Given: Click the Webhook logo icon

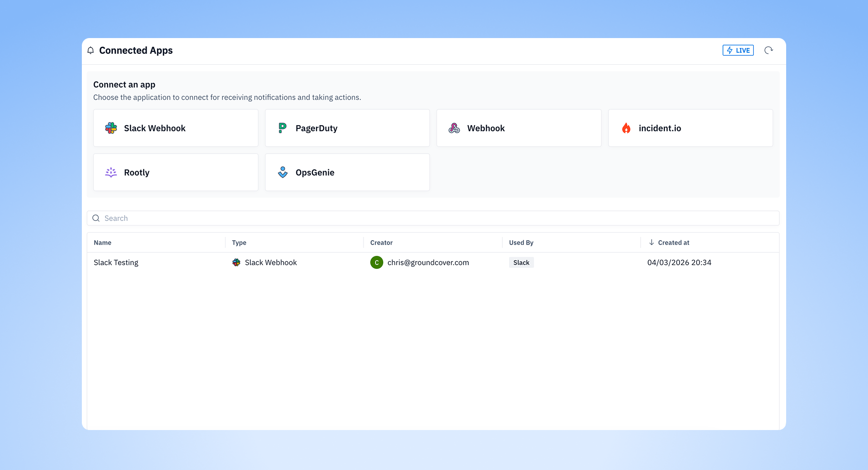Looking at the screenshot, I should [454, 128].
